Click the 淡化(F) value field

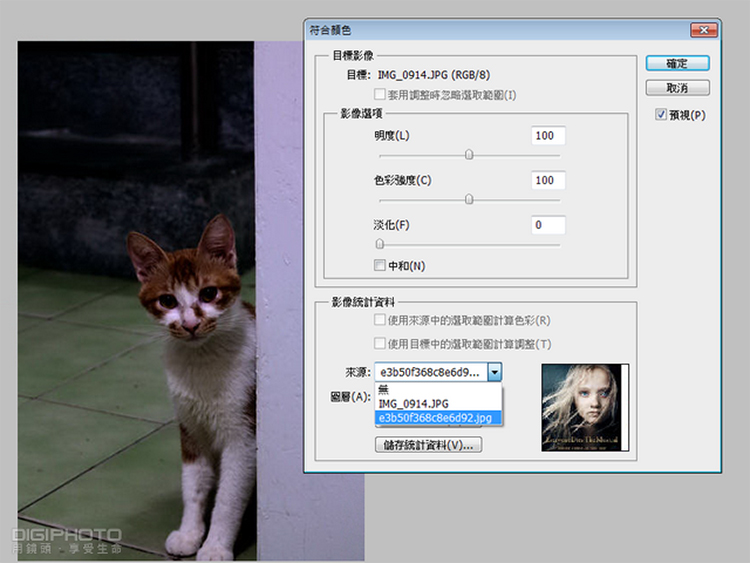548,225
